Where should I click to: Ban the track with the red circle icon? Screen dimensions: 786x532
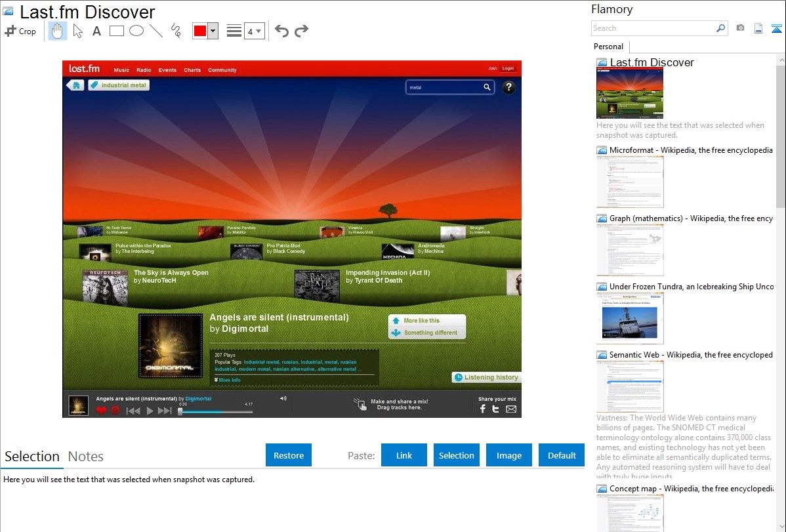[115, 411]
